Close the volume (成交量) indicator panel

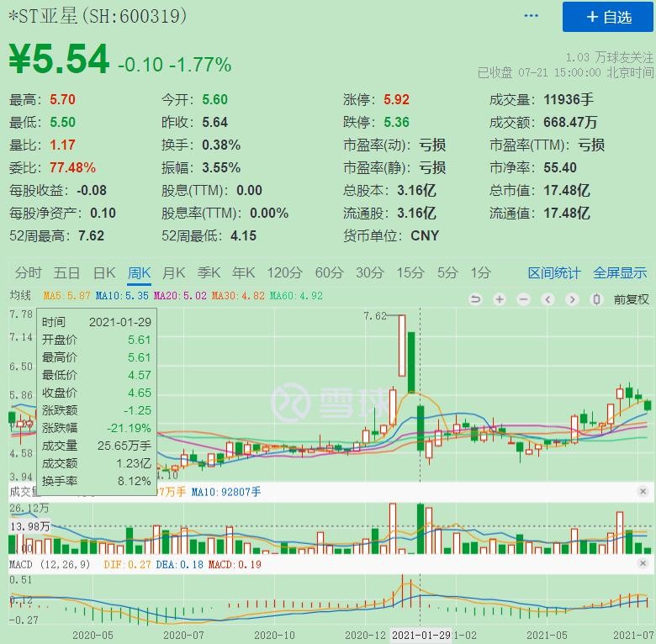point(643,491)
